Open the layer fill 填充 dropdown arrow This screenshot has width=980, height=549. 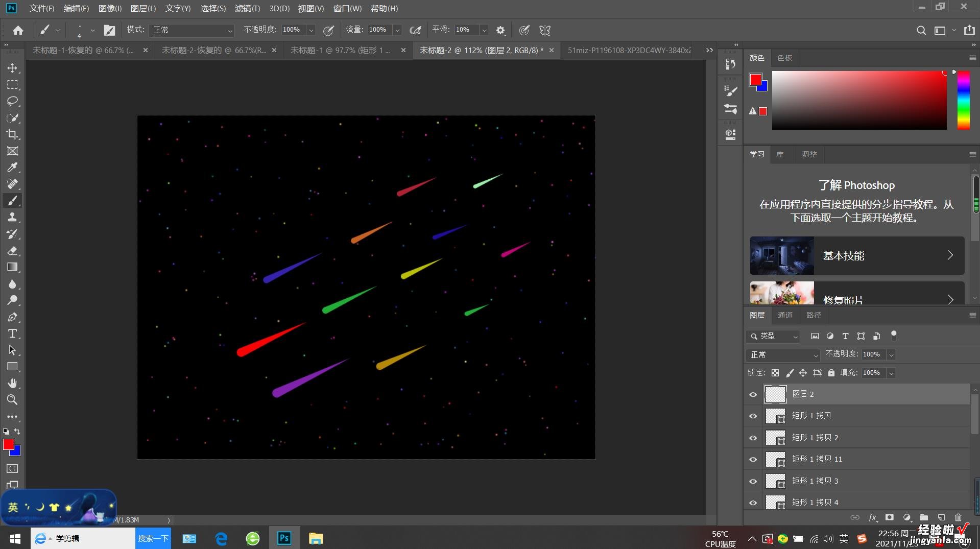click(x=891, y=373)
